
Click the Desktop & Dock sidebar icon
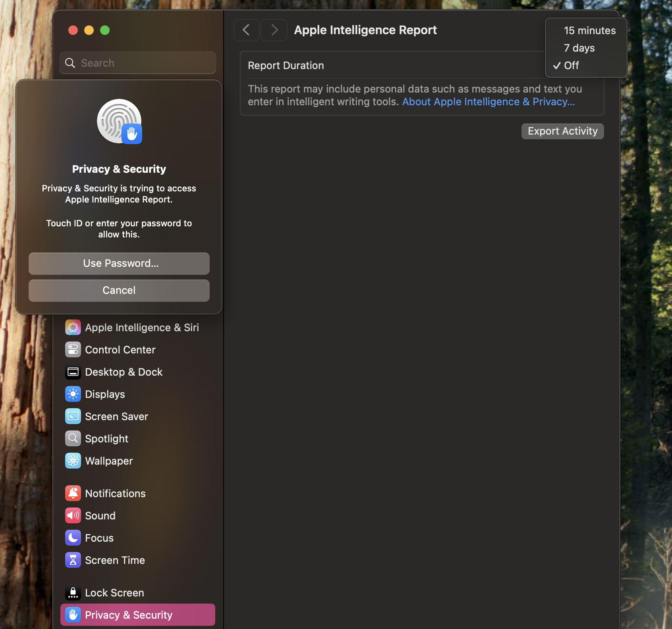(x=73, y=372)
